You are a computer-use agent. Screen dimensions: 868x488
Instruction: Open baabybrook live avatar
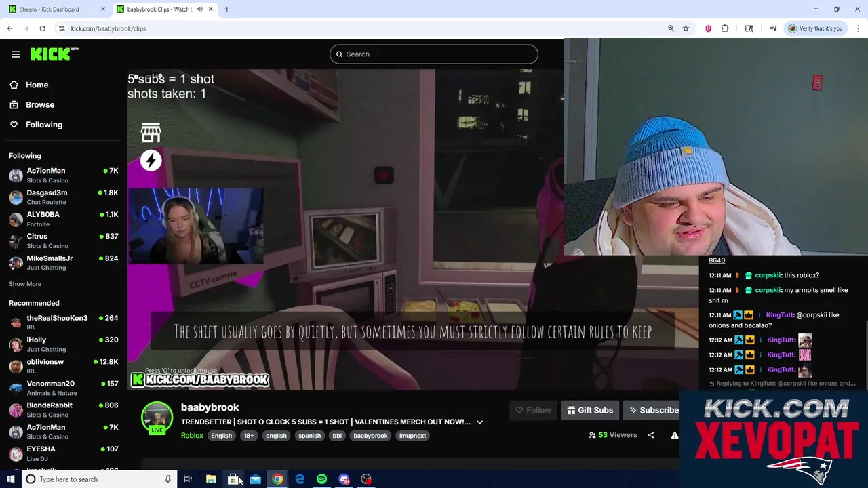click(x=157, y=418)
